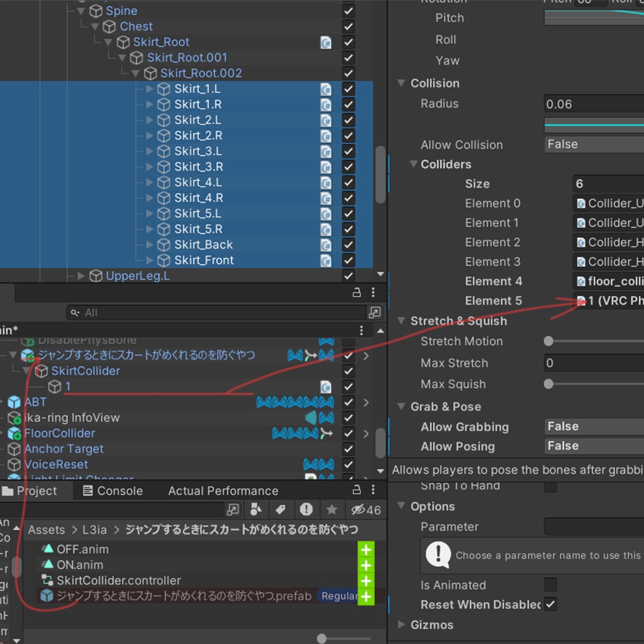The height and width of the screenshot is (644, 644).
Task: Click the Stretch Motion slider handle
Action: (548, 341)
